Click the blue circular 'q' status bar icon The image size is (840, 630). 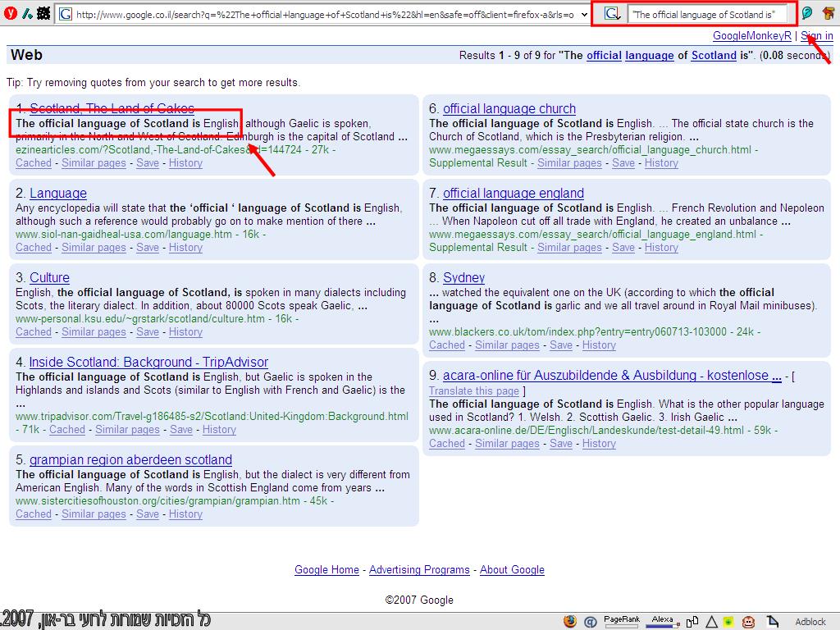coord(590,622)
